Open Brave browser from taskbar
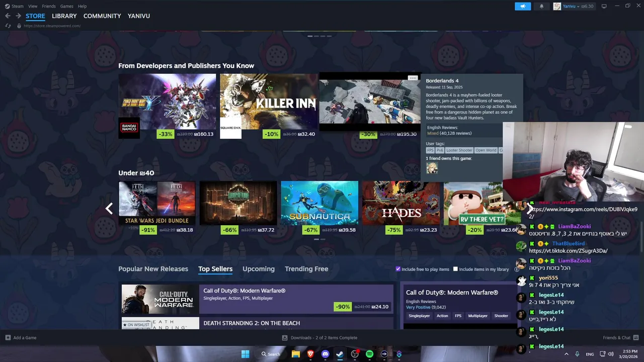The image size is (644, 362). 310,354
